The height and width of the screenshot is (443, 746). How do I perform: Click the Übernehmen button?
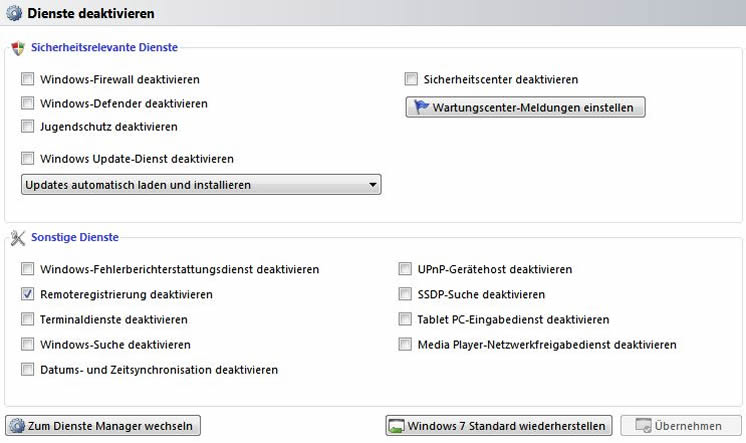point(681,425)
